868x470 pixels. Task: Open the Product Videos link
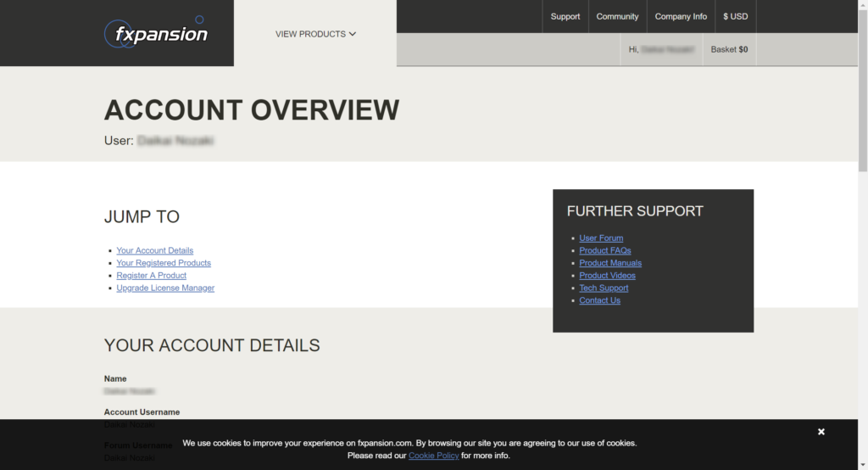pos(607,276)
